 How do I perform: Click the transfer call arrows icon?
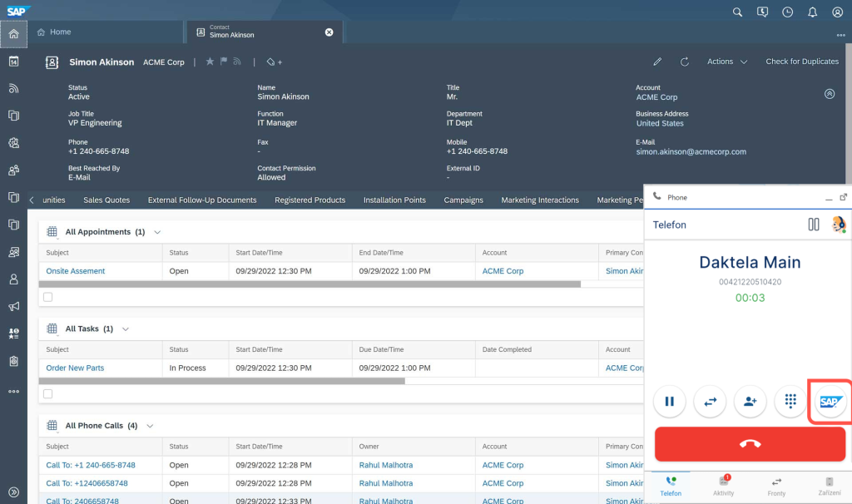[710, 402]
